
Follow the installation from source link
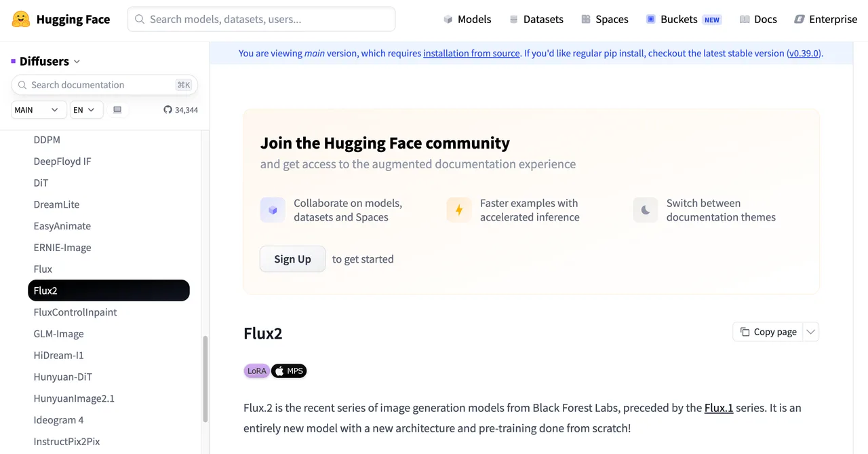click(x=471, y=53)
